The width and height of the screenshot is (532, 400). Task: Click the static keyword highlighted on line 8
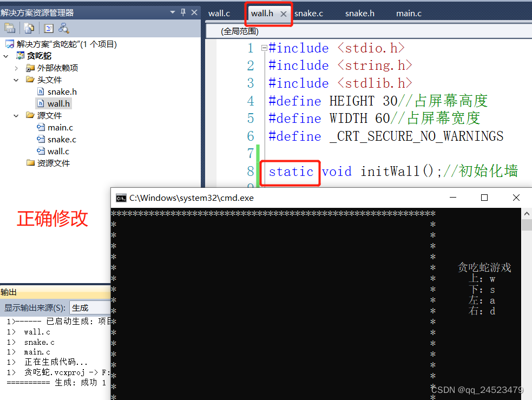291,172
